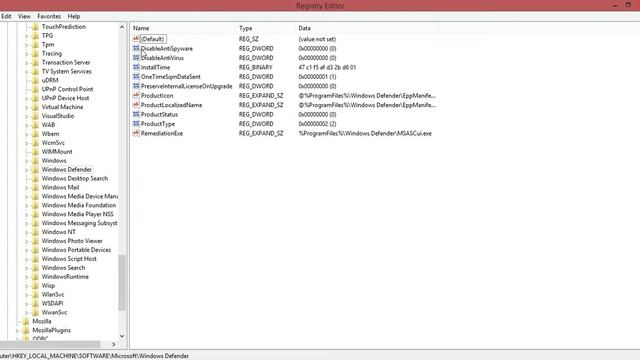Click the InstallTime binary data value

[x=327, y=67]
